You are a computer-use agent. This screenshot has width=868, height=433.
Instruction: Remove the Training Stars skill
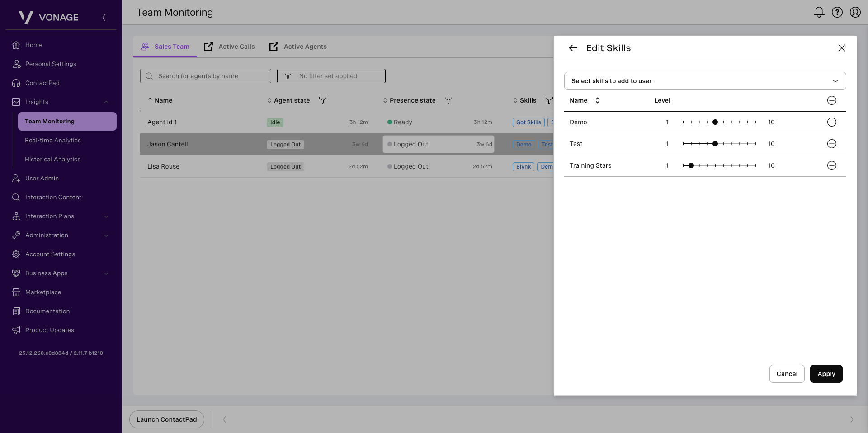click(x=831, y=165)
